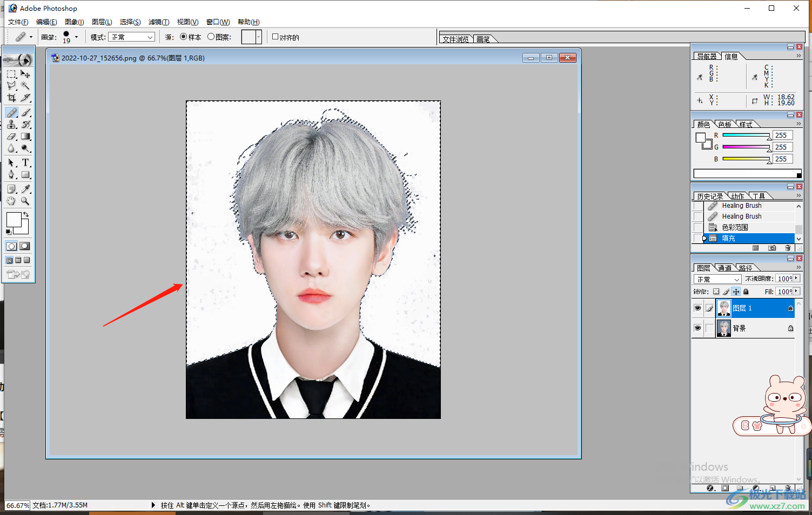Select the Blur tool

pyautogui.click(x=11, y=148)
